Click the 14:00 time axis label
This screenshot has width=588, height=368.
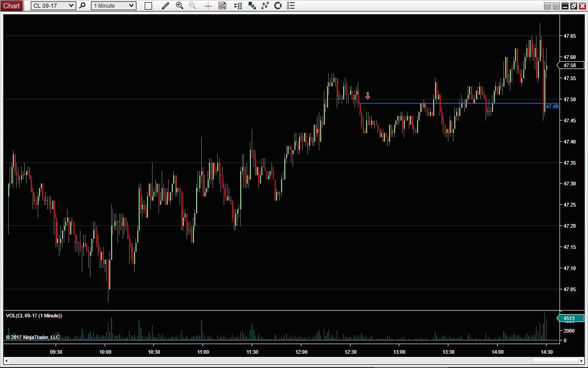[x=497, y=352]
